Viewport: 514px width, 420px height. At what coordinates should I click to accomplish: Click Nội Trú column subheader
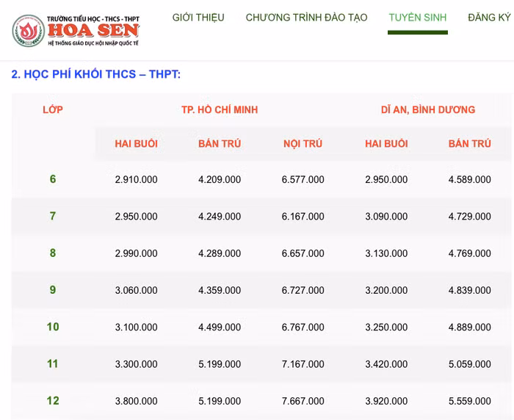(x=303, y=144)
